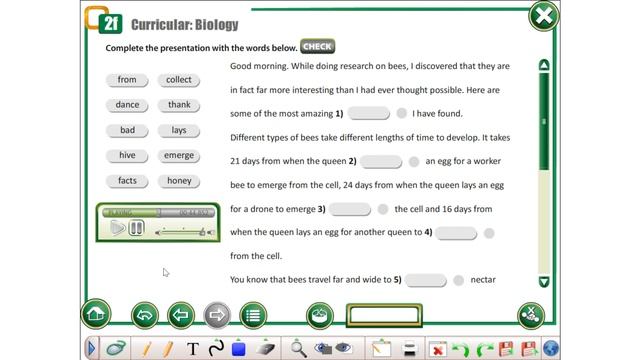640x360 pixels.
Task: Click the single eye reveal tool
Action: (343, 348)
